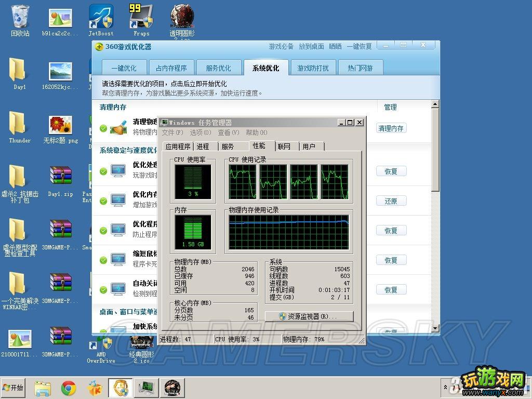The image size is (532, 399).
Task: Click the 一键恢复 link
Action: pyautogui.click(x=359, y=46)
